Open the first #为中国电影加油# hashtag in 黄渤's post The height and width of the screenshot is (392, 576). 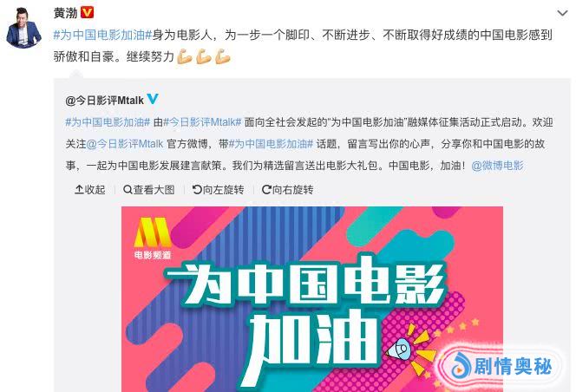102,35
